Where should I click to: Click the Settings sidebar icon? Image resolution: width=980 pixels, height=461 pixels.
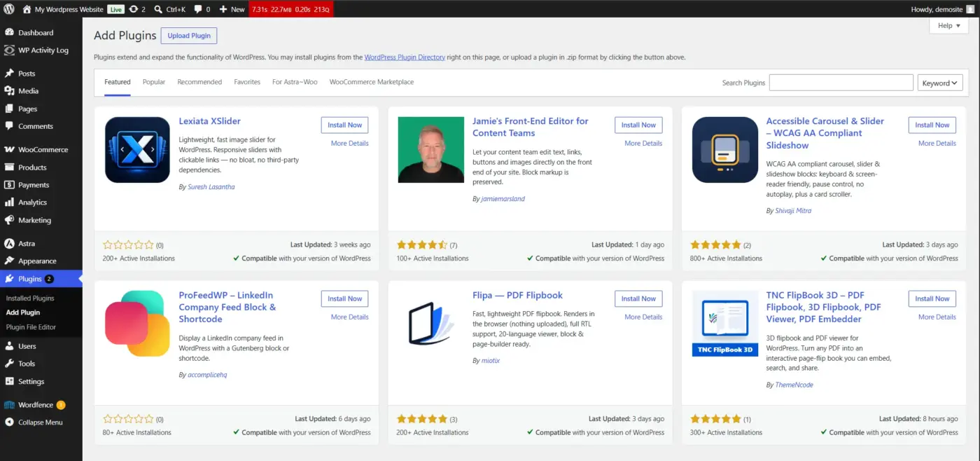coord(9,382)
